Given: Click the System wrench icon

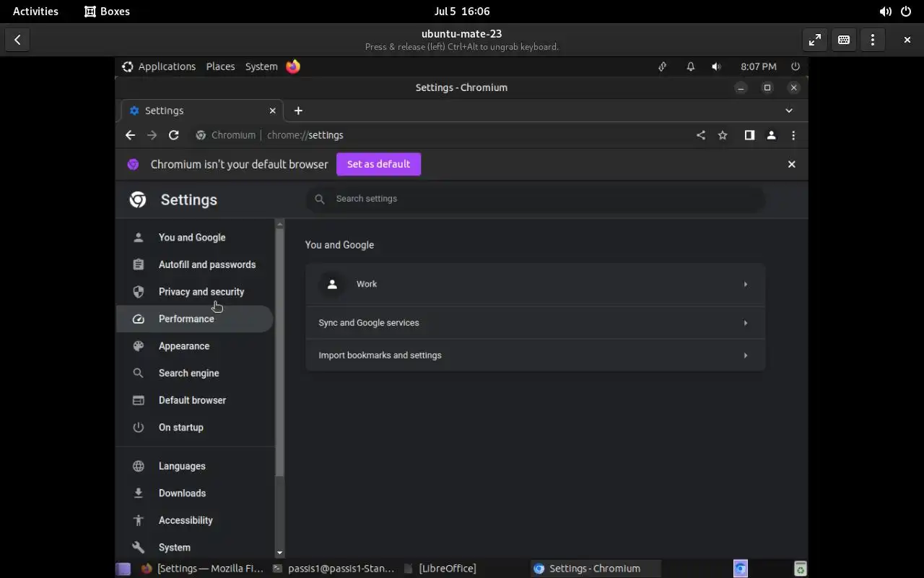Looking at the screenshot, I should (x=139, y=548).
